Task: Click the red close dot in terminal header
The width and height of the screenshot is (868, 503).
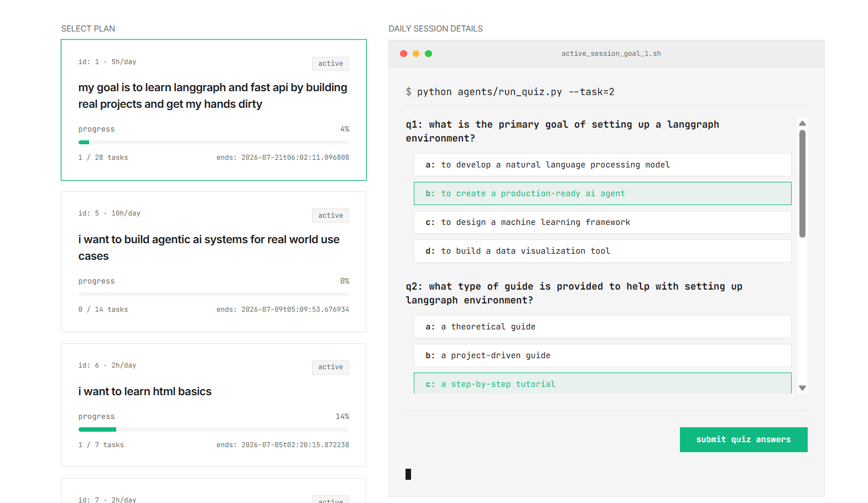Action: (x=403, y=54)
